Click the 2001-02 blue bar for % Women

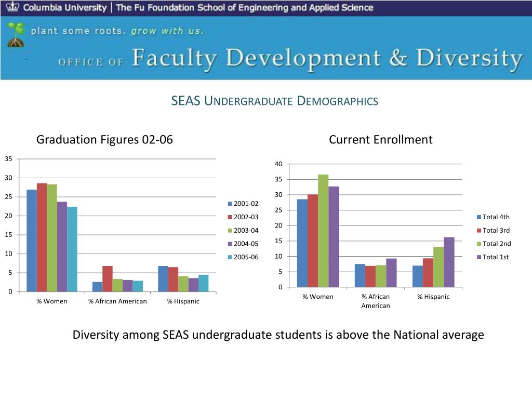tap(32, 241)
